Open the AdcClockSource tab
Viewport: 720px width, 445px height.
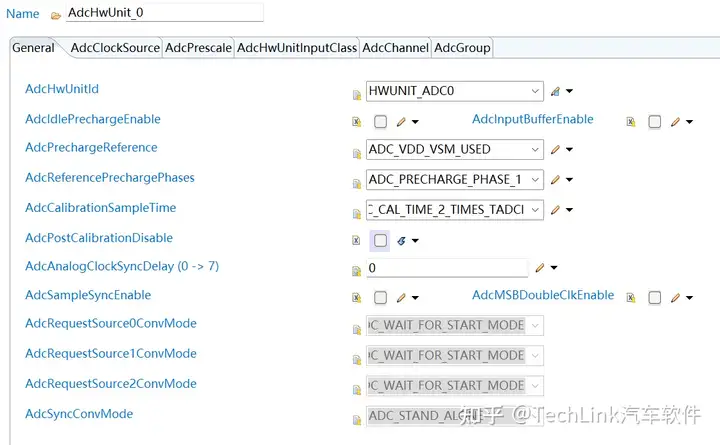coord(115,48)
